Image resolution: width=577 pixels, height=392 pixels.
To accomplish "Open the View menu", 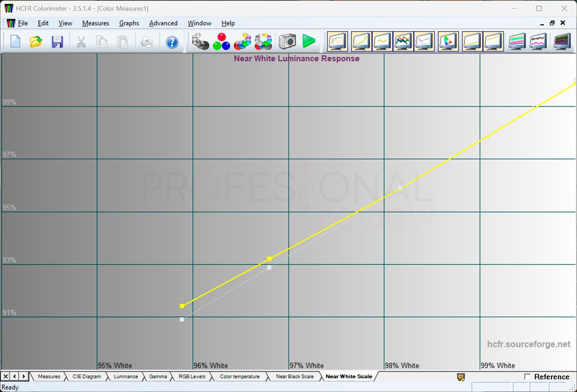I will click(65, 23).
